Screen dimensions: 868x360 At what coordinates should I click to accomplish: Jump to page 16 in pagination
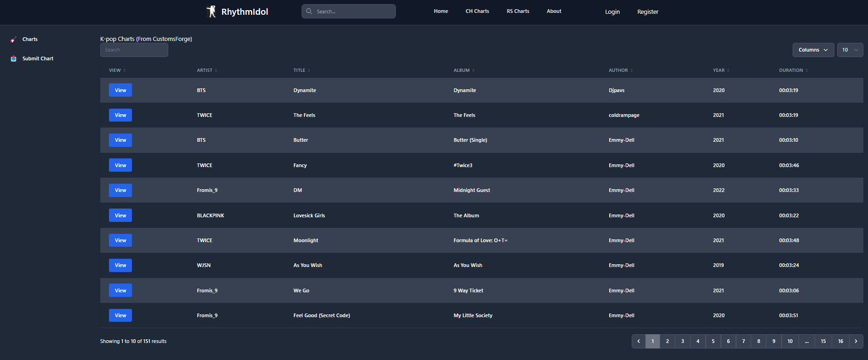pos(840,341)
